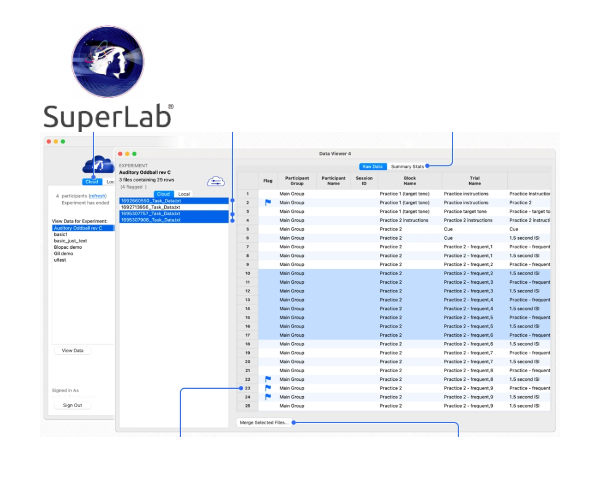The height and width of the screenshot is (477, 600).
Task: Select the basic1 experiment in list
Action: click(x=61, y=234)
